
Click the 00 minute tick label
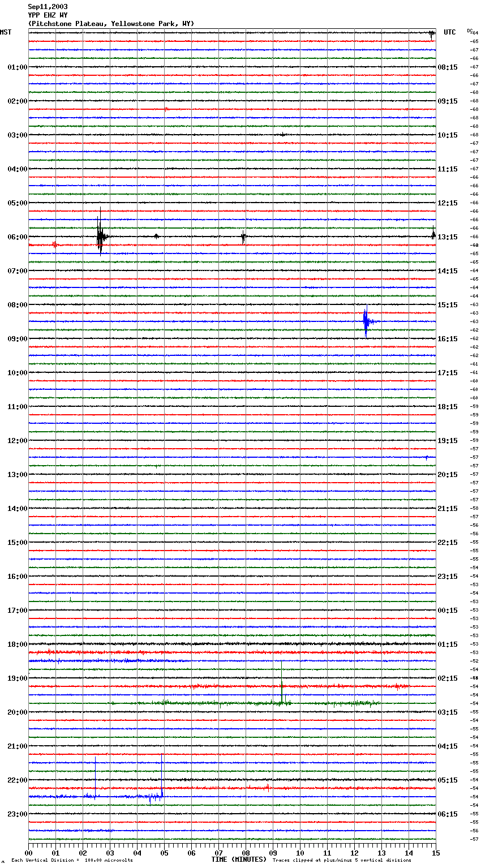click(29, 853)
